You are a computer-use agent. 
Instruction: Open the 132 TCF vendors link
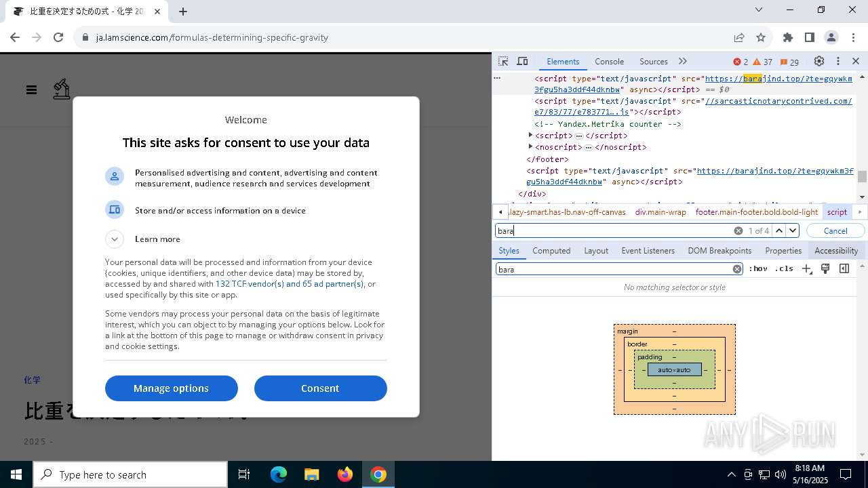[290, 284]
